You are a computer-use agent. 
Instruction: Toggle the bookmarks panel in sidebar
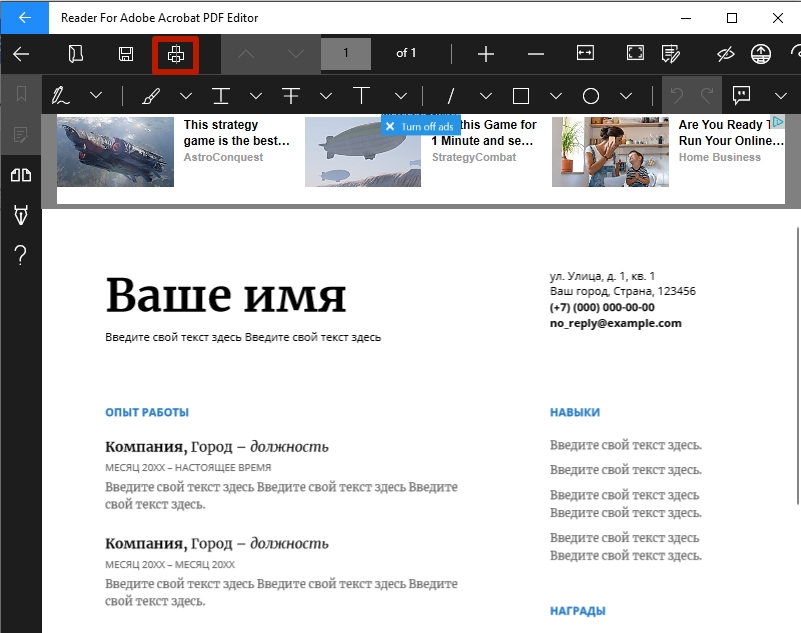point(20,95)
